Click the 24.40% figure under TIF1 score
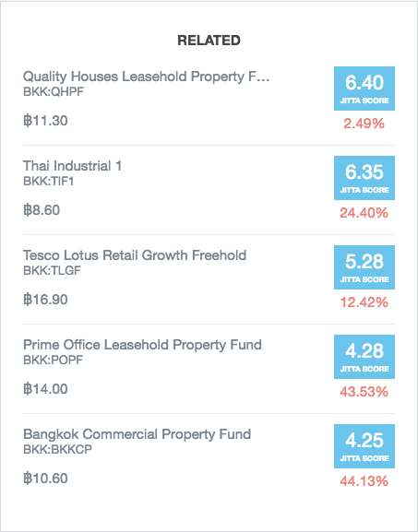Image resolution: width=418 pixels, height=532 pixels. tap(364, 213)
